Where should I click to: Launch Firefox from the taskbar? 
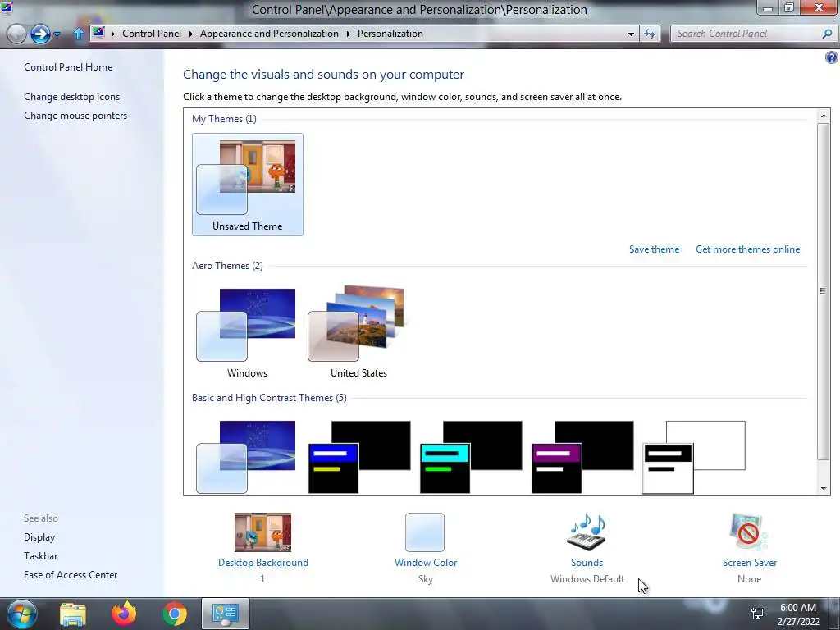pos(124,614)
